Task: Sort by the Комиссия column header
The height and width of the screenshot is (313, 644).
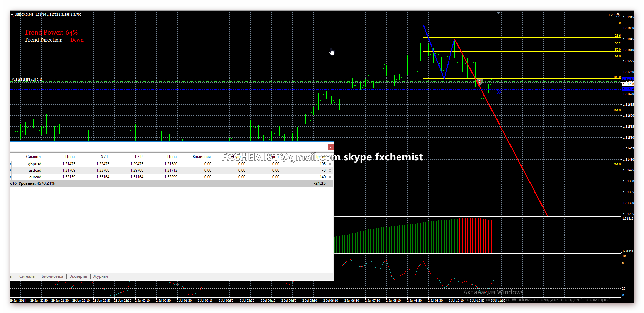Action: pos(201,157)
